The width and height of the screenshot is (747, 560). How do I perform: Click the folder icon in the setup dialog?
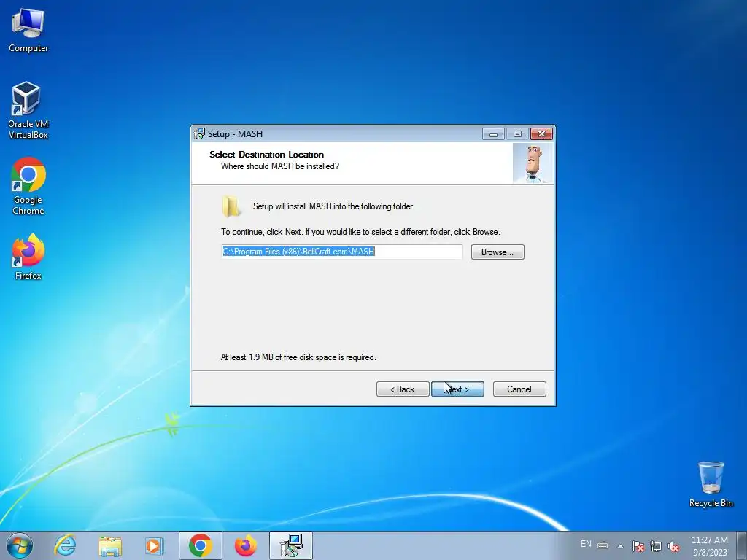(x=231, y=206)
